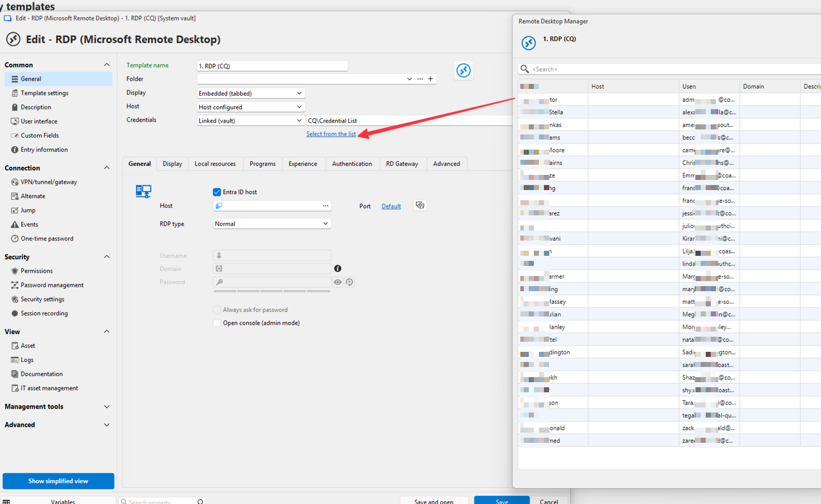The image size is (821, 504).
Task: Open Session recording settings
Action: tap(44, 313)
